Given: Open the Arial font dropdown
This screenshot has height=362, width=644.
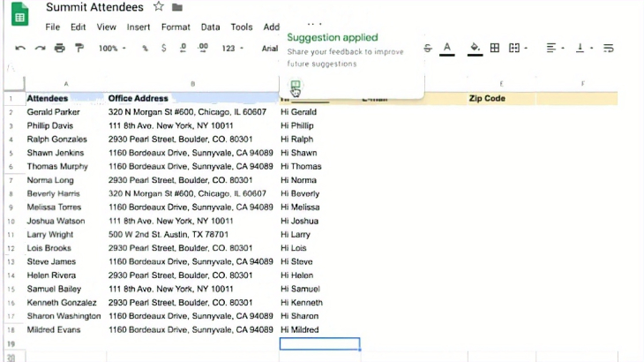Looking at the screenshot, I should 270,49.
